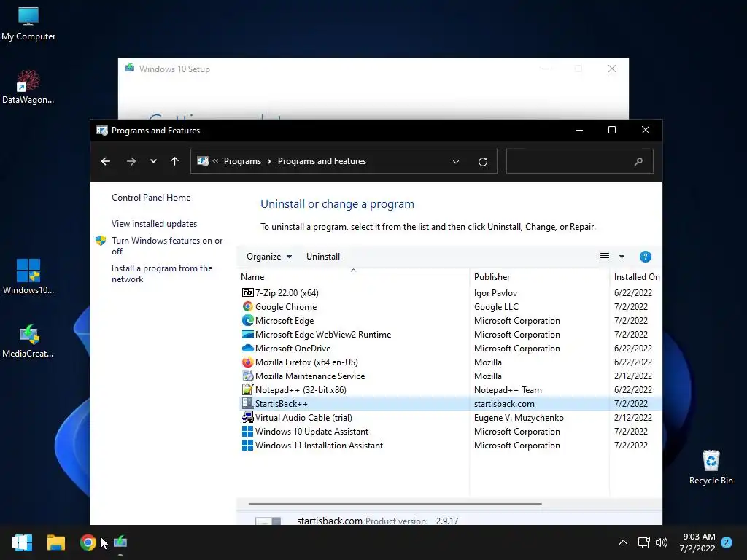Click the Windows 11 Installation Assistant icon
Viewport: 747px width, 560px height.
pos(247,446)
